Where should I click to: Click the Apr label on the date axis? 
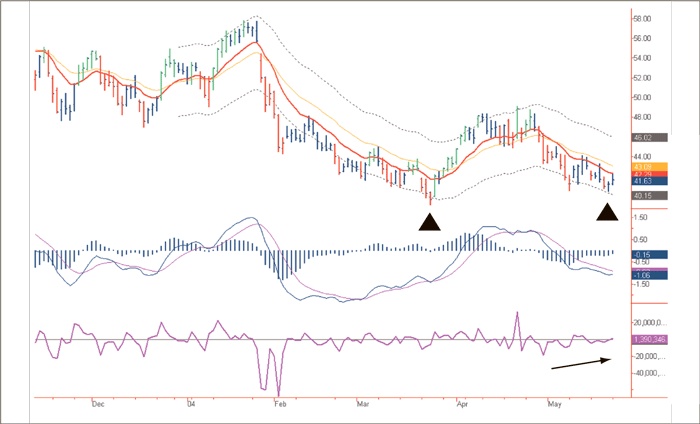[x=463, y=404]
